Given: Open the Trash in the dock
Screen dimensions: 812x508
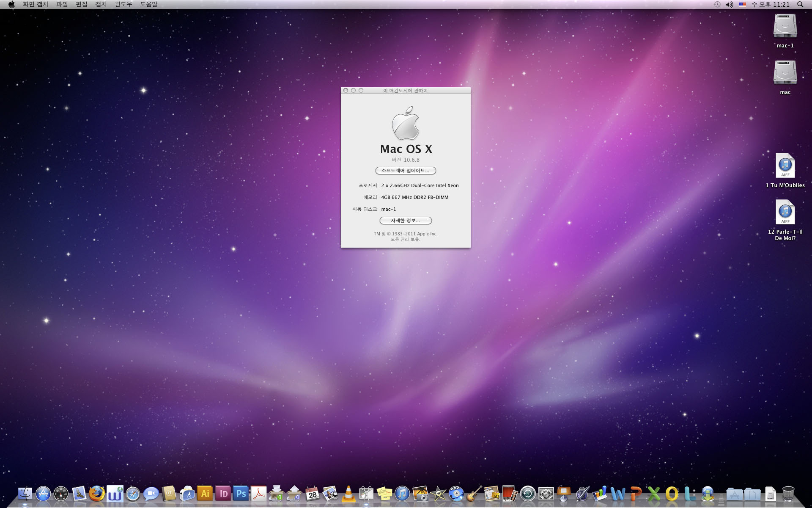Looking at the screenshot, I should [x=788, y=494].
